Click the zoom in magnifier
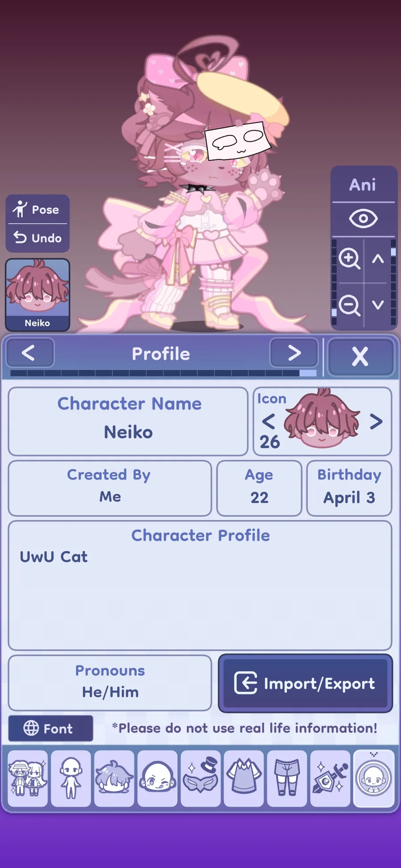The width and height of the screenshot is (401, 868). pos(349,259)
